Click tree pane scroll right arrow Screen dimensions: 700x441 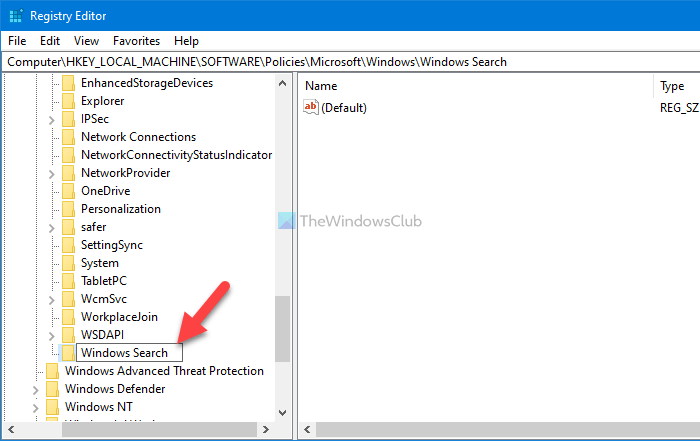[266, 430]
